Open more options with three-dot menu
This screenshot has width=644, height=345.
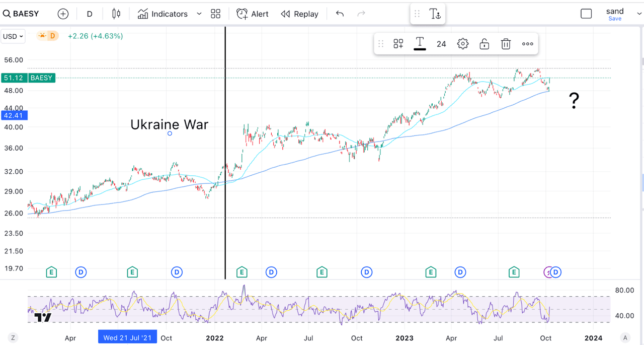point(527,44)
